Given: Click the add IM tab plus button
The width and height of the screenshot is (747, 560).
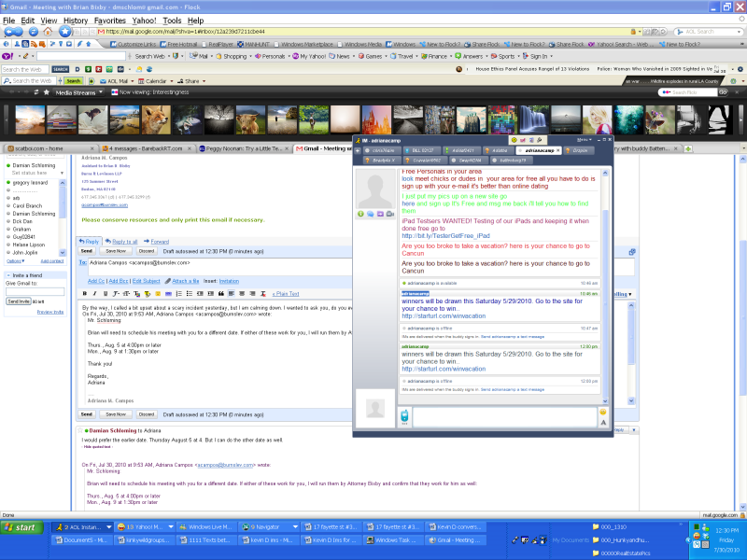Looking at the screenshot, I should coord(358,150).
